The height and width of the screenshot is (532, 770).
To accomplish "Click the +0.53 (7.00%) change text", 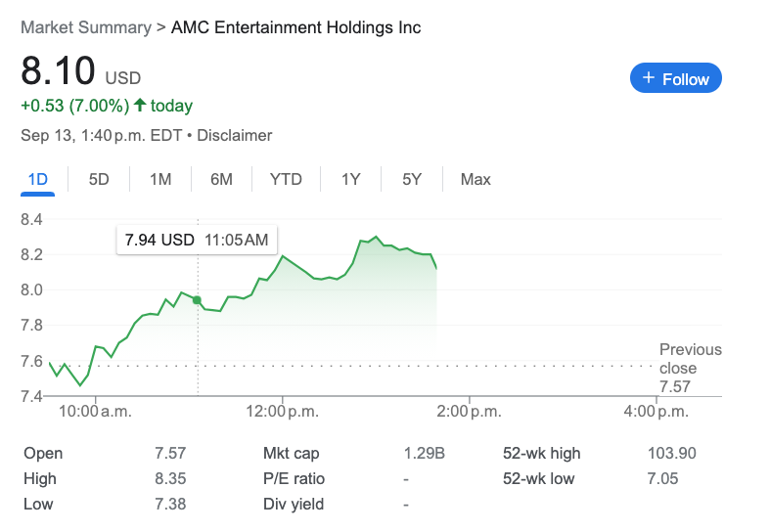I will [x=75, y=106].
